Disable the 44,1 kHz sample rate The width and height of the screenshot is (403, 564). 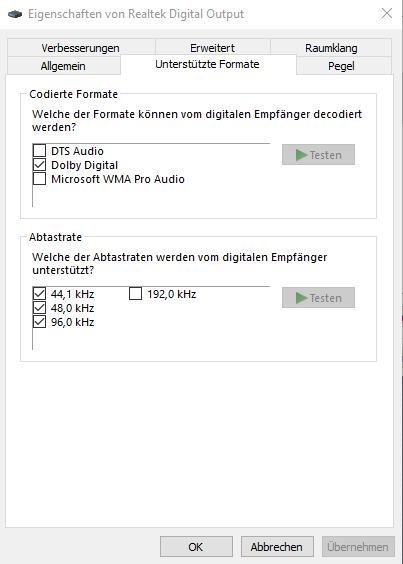(40, 294)
